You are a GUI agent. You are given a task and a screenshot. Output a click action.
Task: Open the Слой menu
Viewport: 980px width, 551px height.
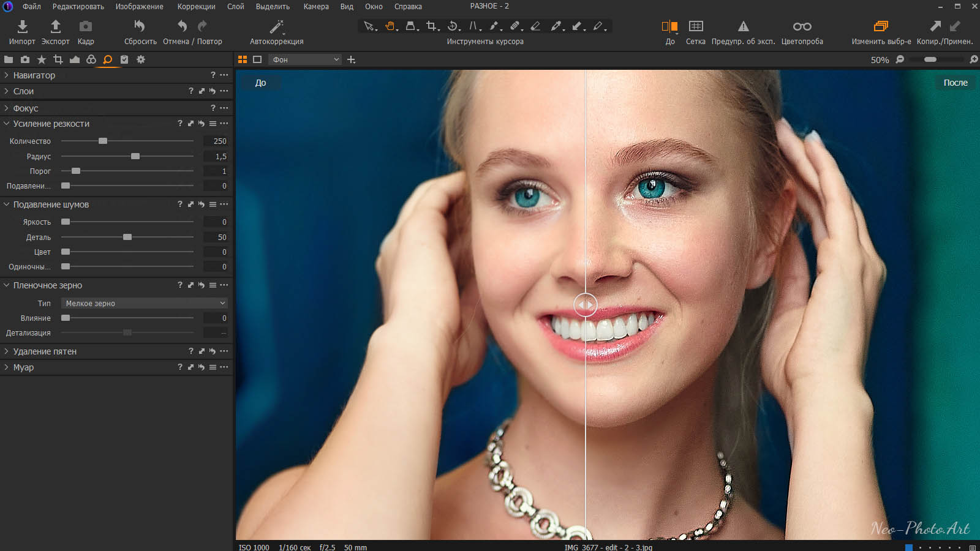click(x=236, y=7)
